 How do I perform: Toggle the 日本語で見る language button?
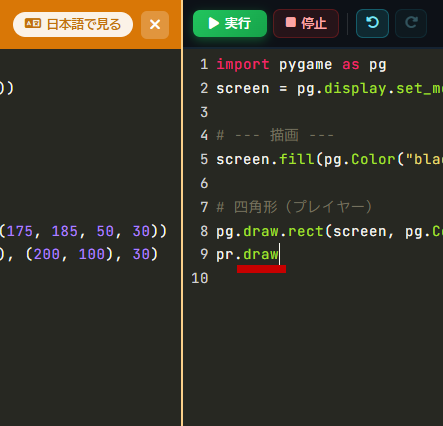pos(73,24)
